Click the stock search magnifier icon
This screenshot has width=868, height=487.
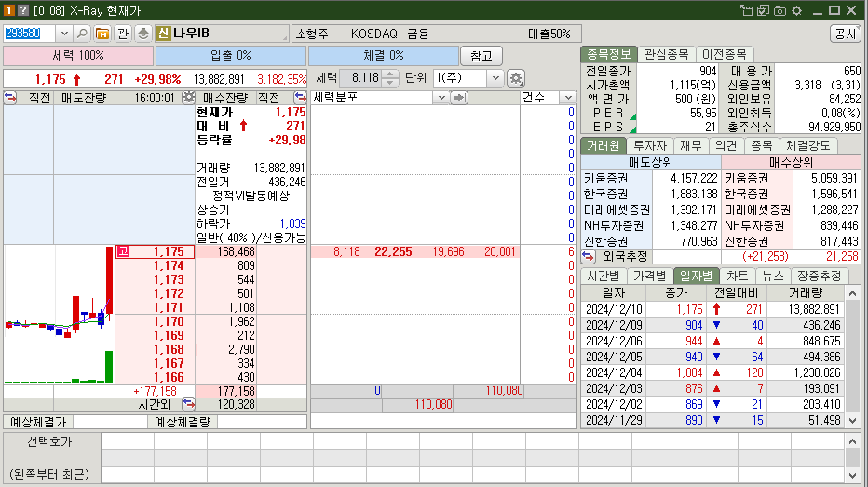click(x=82, y=34)
